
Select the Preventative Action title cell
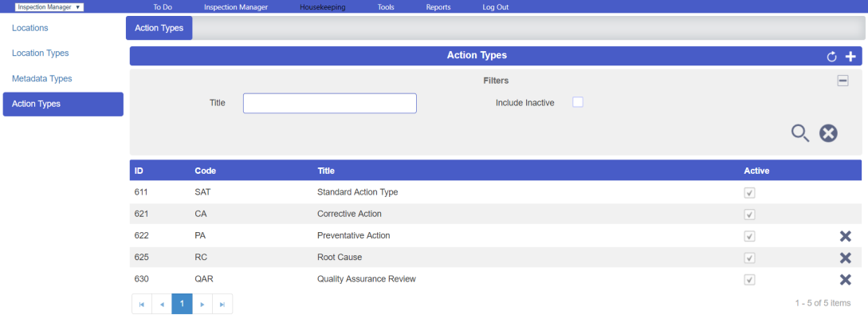coord(354,235)
